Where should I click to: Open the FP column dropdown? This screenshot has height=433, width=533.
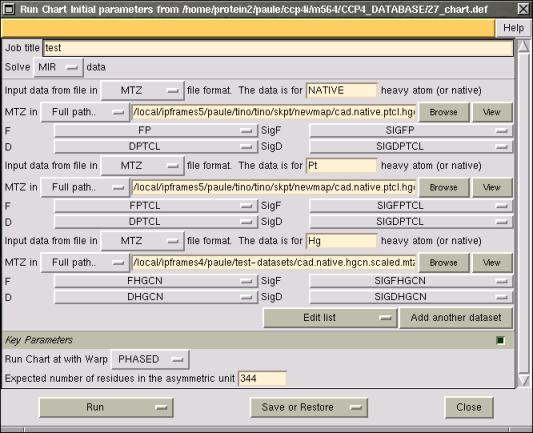156,131
